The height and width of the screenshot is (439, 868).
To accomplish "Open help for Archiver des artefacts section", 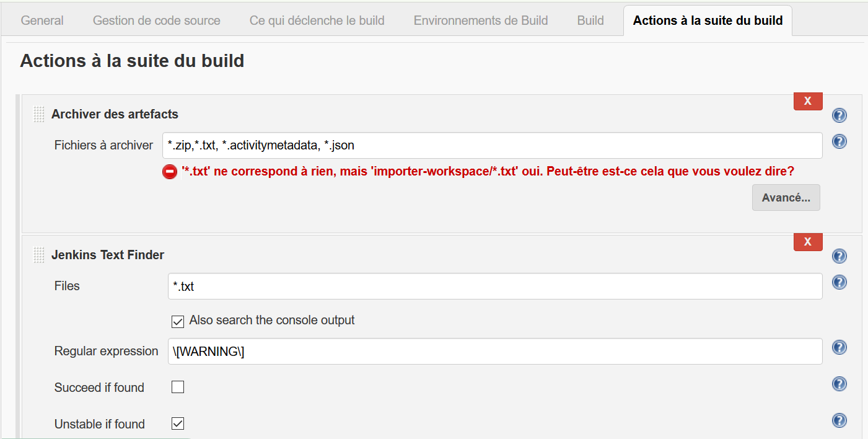I will coord(839,115).
